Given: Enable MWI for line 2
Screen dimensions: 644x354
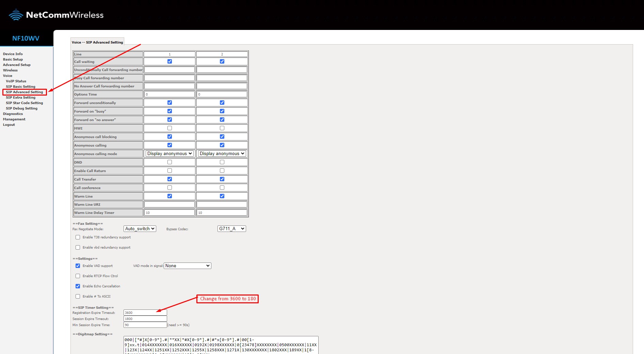Looking at the screenshot, I should click(222, 128).
